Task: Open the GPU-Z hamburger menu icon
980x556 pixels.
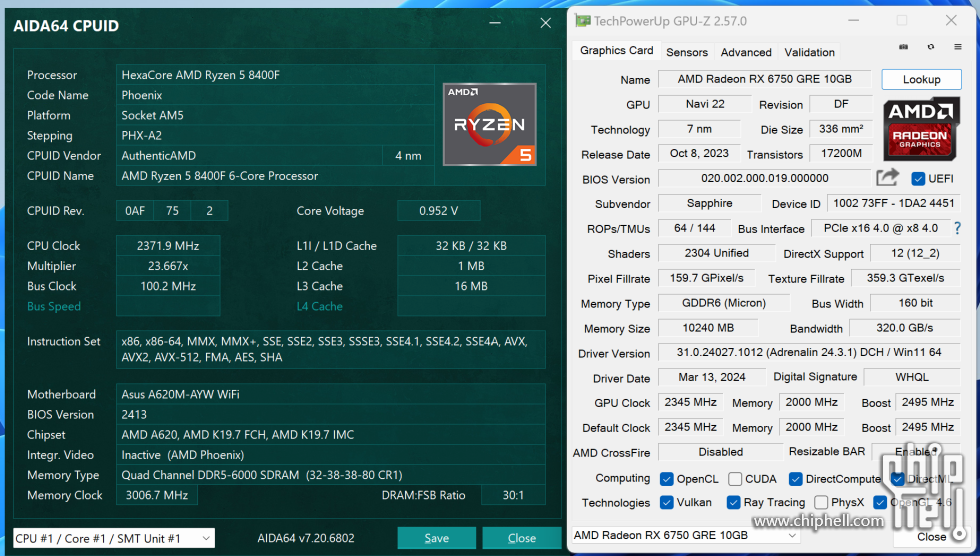Action: 958,47
